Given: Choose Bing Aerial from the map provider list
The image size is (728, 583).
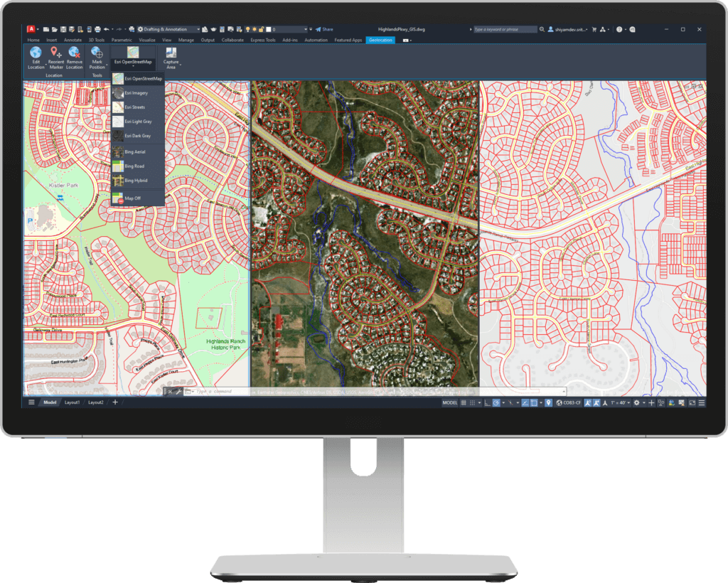Looking at the screenshot, I should pos(136,151).
